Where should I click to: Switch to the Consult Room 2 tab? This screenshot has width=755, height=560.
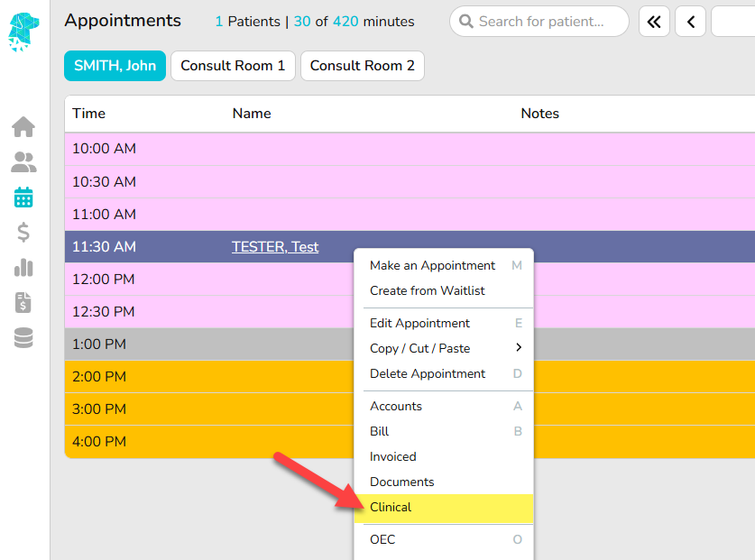pyautogui.click(x=363, y=66)
